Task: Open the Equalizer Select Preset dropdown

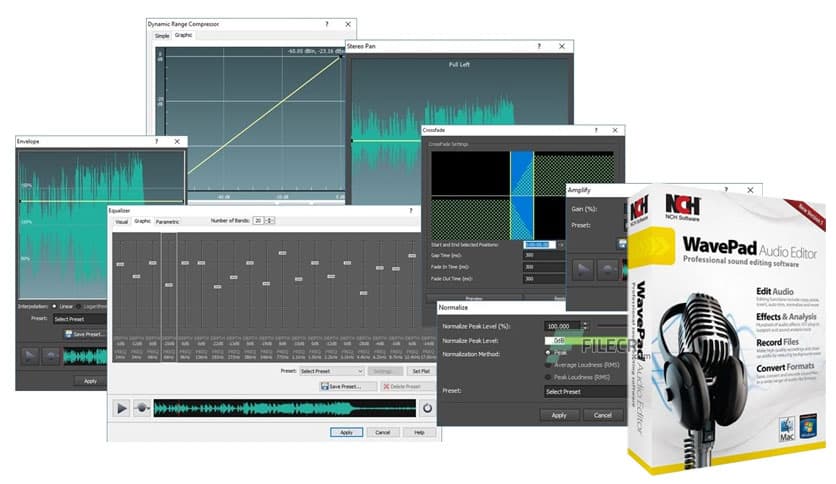Action: coord(332,371)
